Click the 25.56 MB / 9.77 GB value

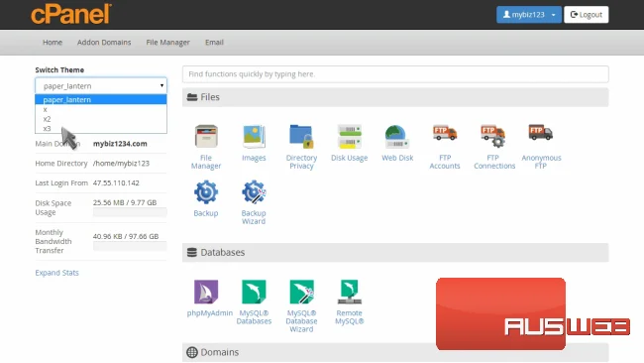(125, 202)
